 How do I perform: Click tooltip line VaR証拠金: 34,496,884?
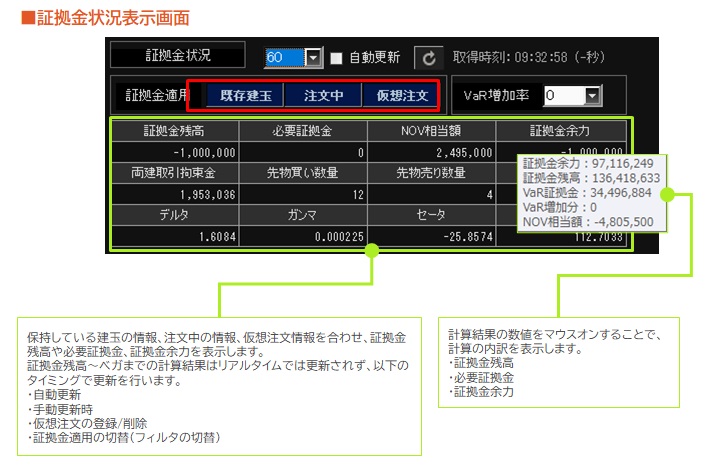click(587, 193)
